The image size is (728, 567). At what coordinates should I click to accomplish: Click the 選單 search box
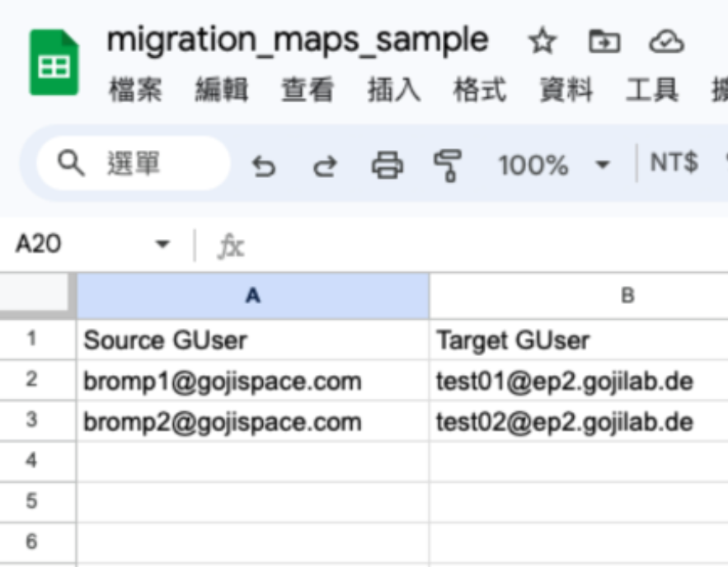134,163
